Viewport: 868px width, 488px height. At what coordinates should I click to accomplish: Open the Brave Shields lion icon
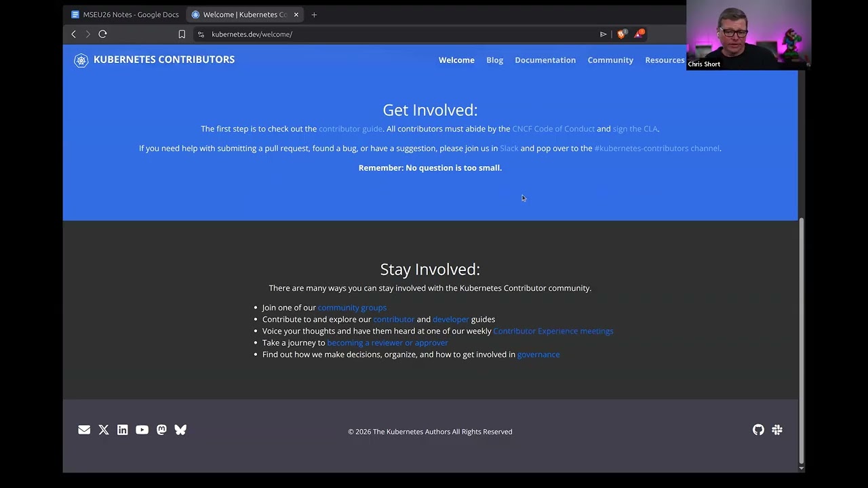coord(621,34)
